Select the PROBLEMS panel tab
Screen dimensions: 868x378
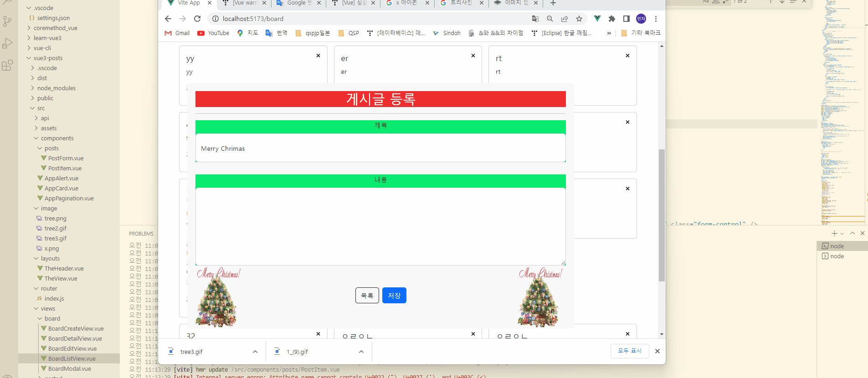point(141,234)
